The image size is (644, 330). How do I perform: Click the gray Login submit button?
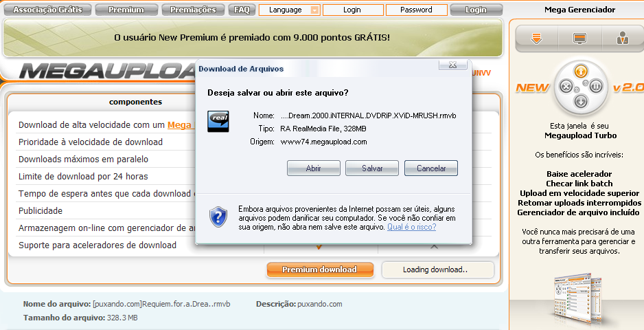point(476,10)
